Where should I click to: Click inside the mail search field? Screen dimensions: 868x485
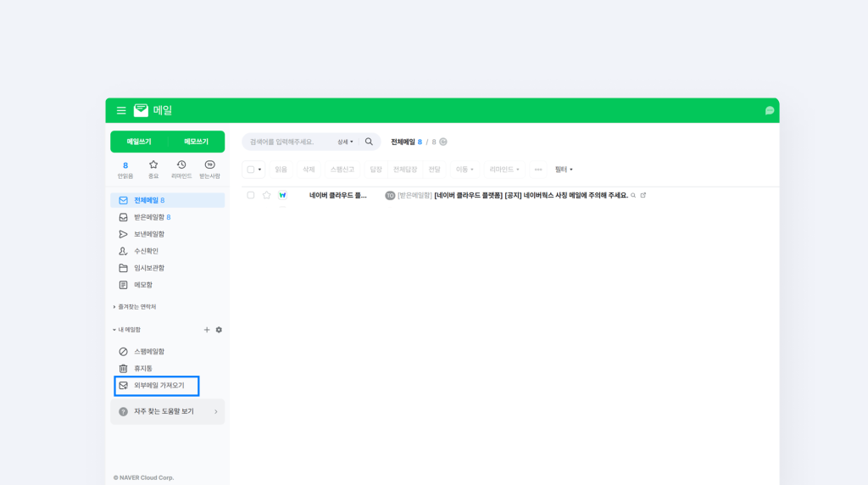[288, 142]
